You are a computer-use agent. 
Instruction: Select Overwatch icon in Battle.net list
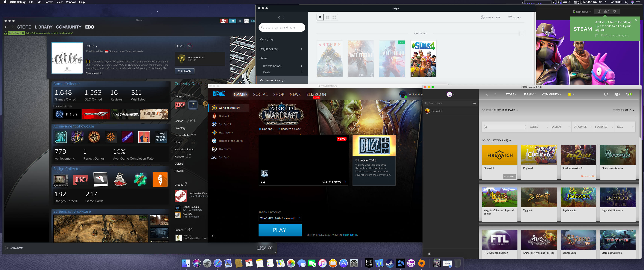[214, 149]
